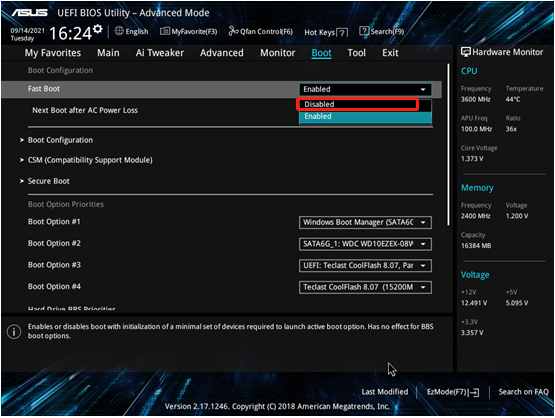Image resolution: width=555 pixels, height=418 pixels.
Task: Open Boot Option #4 dropdown
Action: tap(365, 287)
